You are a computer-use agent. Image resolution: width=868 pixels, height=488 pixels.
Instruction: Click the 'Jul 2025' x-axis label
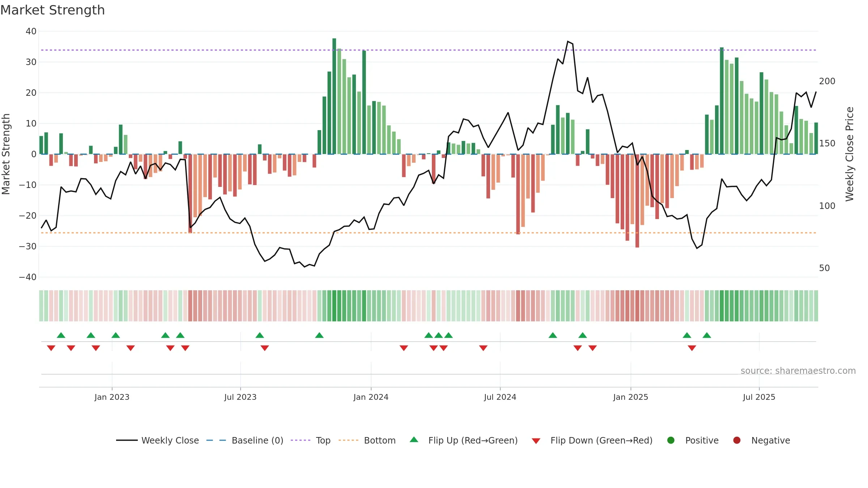[x=759, y=397]
